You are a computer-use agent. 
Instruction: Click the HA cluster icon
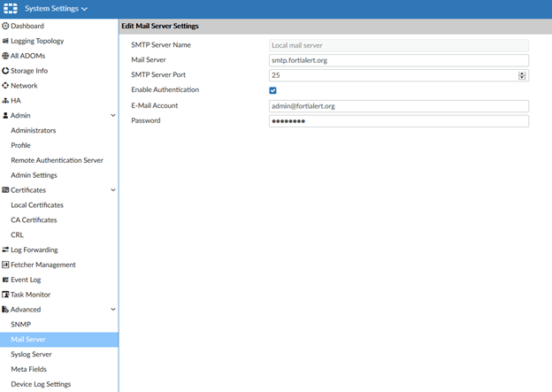(x=5, y=101)
